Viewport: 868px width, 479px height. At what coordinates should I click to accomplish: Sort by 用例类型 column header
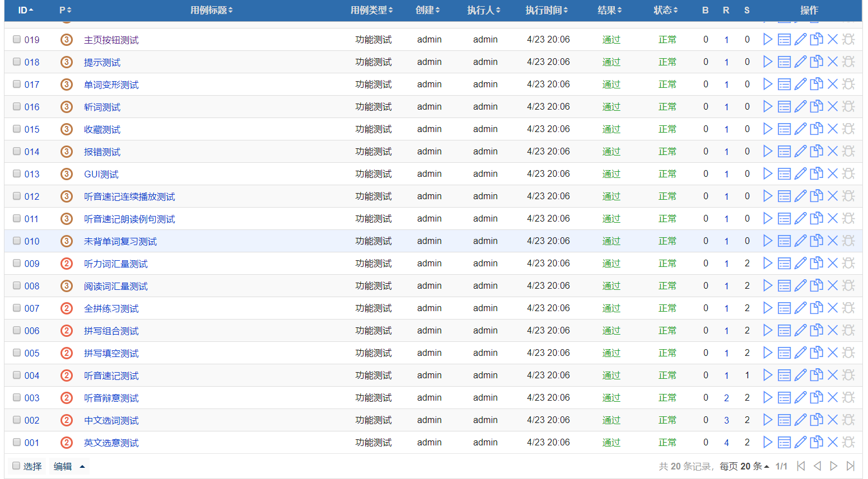coord(371,10)
